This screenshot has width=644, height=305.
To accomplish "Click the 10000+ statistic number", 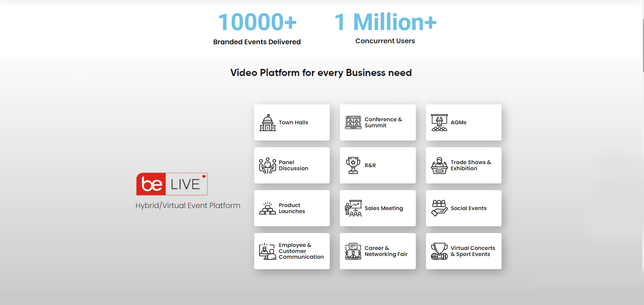I will click(257, 22).
